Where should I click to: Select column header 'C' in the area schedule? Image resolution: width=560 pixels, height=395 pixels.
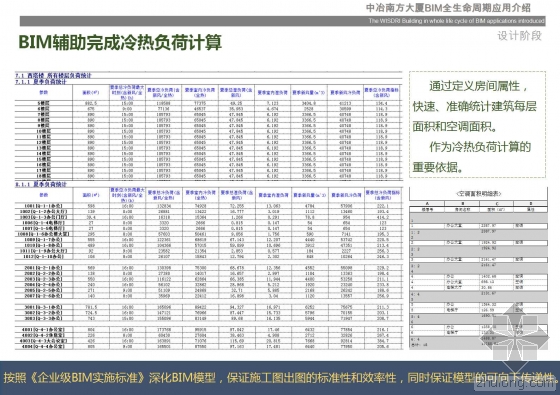[496, 204]
